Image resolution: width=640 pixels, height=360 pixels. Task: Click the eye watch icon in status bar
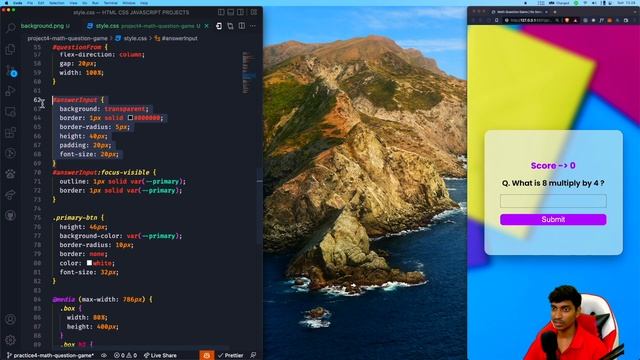click(104, 355)
